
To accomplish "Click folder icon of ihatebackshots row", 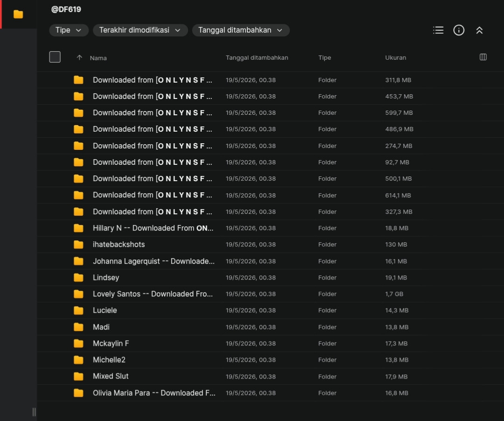I will tap(78, 245).
